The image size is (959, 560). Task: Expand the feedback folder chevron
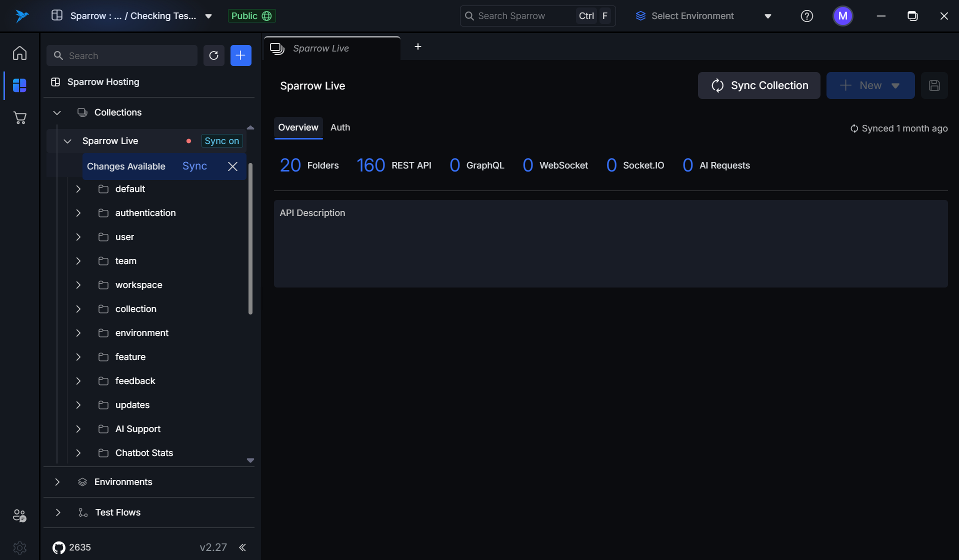78,381
